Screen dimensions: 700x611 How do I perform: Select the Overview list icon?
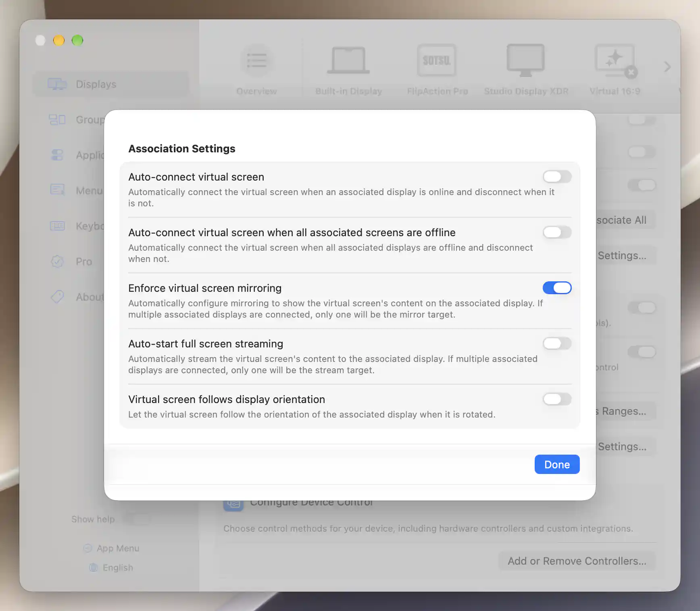pyautogui.click(x=256, y=61)
